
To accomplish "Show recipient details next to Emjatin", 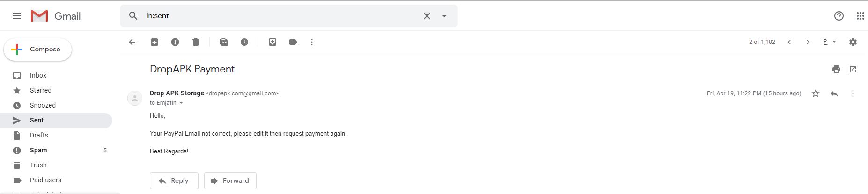I will click(x=181, y=103).
